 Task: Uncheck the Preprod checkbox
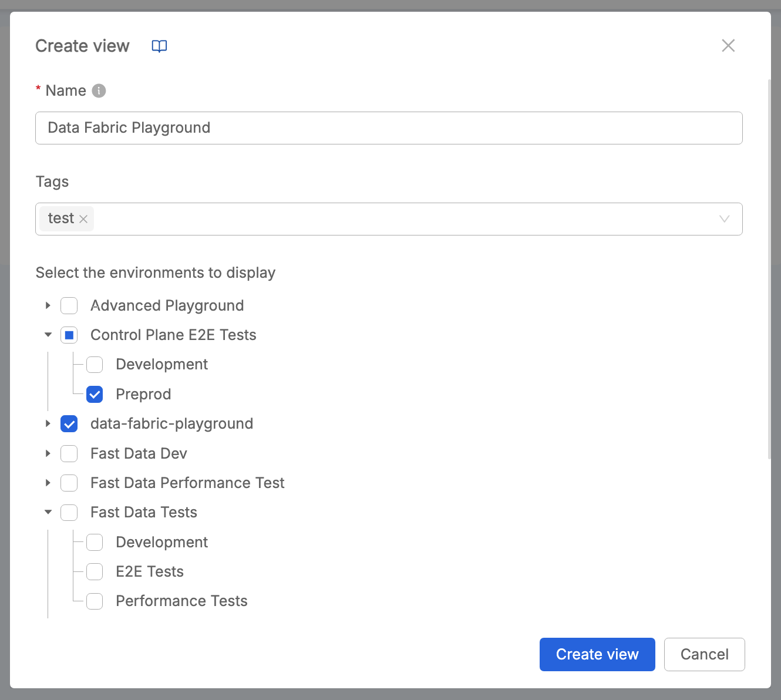tap(95, 394)
